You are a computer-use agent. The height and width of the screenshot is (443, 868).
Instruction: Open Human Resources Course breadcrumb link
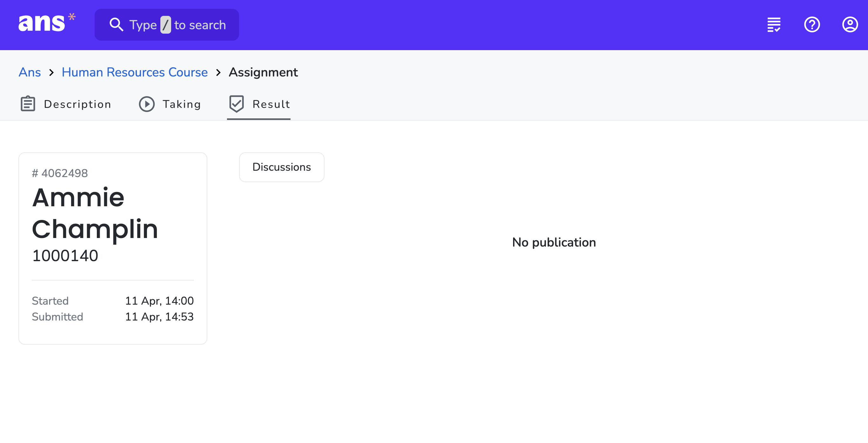(x=134, y=72)
